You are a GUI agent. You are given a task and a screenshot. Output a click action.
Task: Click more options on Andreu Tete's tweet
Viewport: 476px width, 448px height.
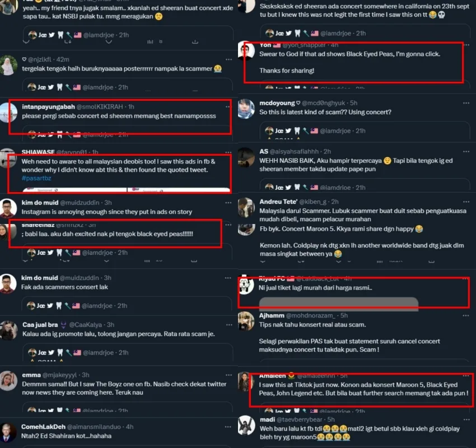[x=466, y=202]
